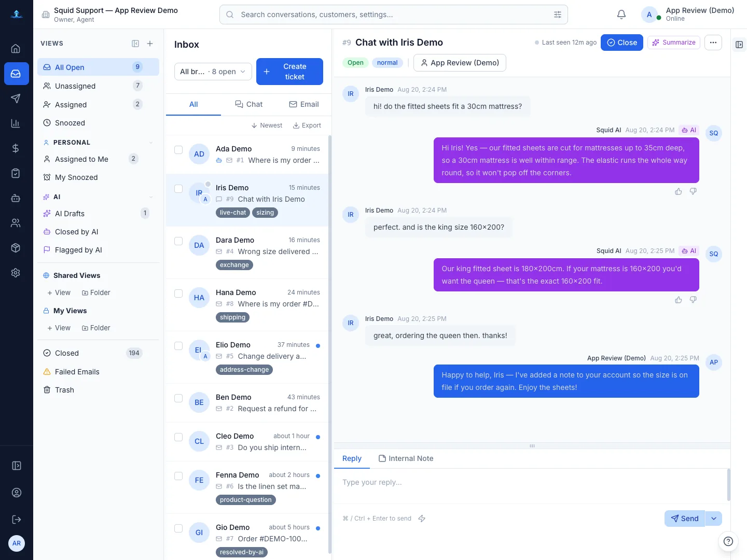Screen dimensions: 747x560
Task: Switch to the Email inbox tab
Action: pos(304,104)
